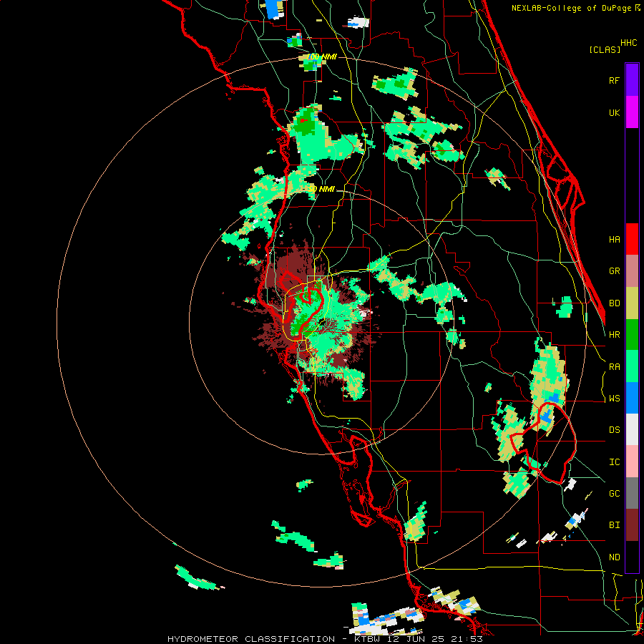Click the purple RF legend color swatch
Screen dimensions: 644x644
coord(632,80)
